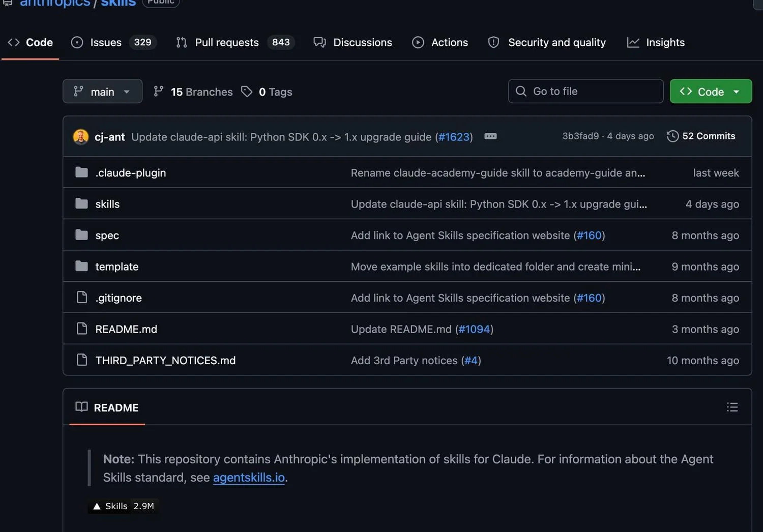763x532 pixels.
Task: View the 0 Tags link
Action: click(x=267, y=92)
